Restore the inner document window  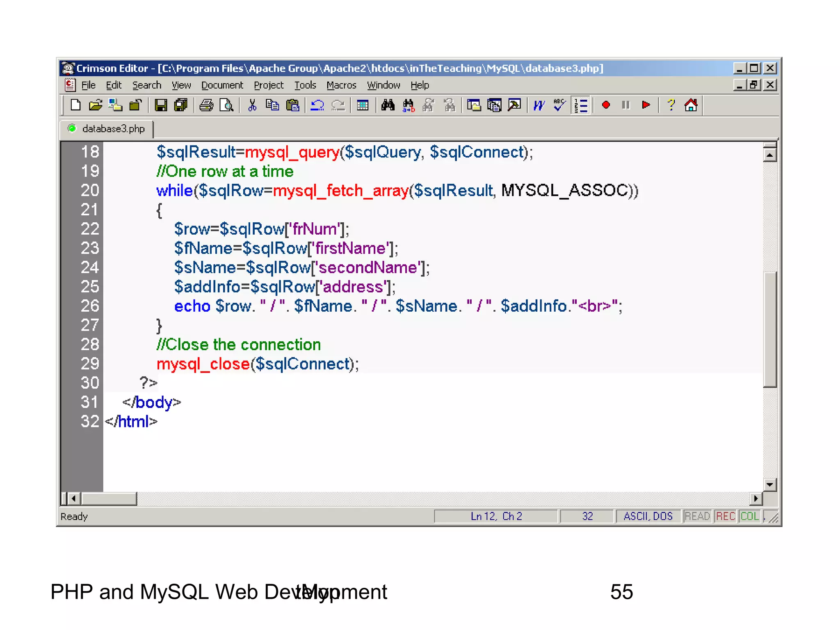click(754, 85)
